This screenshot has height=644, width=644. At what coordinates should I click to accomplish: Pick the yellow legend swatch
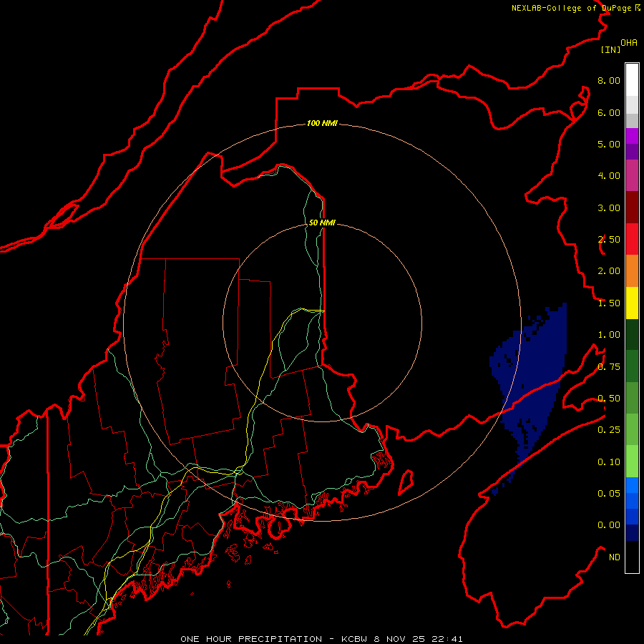[632, 303]
